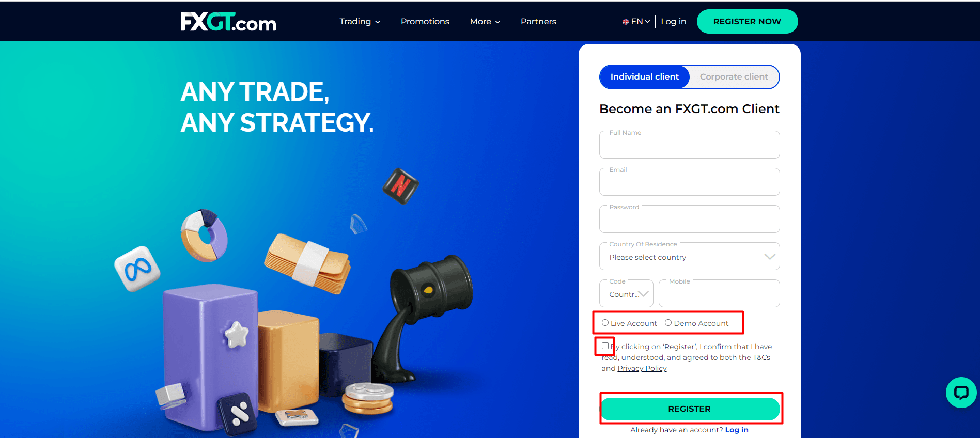Tick the terms agreement checkbox
The width and height of the screenshot is (980, 438).
(605, 346)
